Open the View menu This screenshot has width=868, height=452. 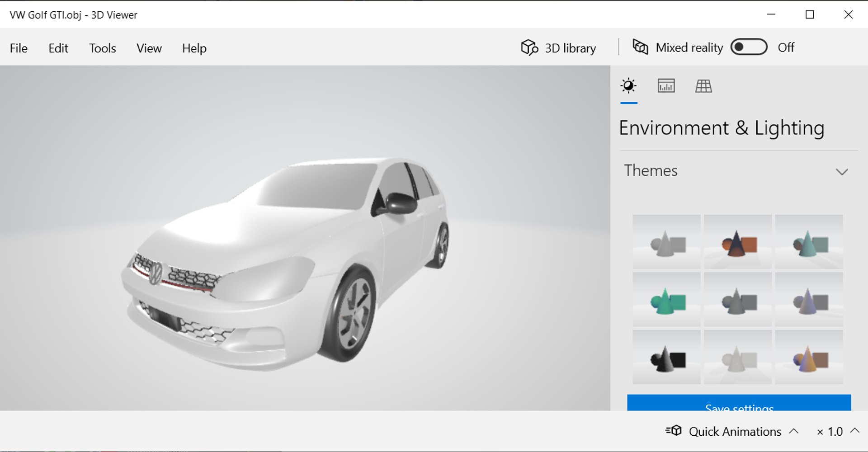(149, 48)
